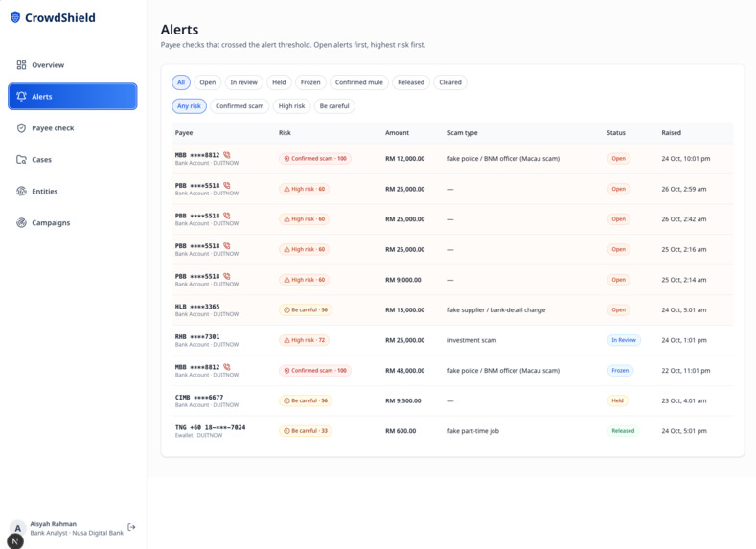Open the CIMB ****6677 payee alert
756x549 pixels.
tap(452, 400)
